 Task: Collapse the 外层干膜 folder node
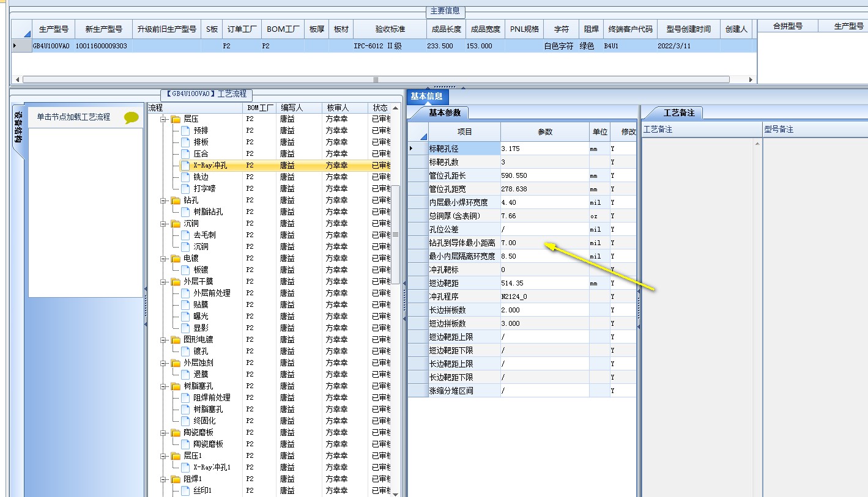point(164,282)
